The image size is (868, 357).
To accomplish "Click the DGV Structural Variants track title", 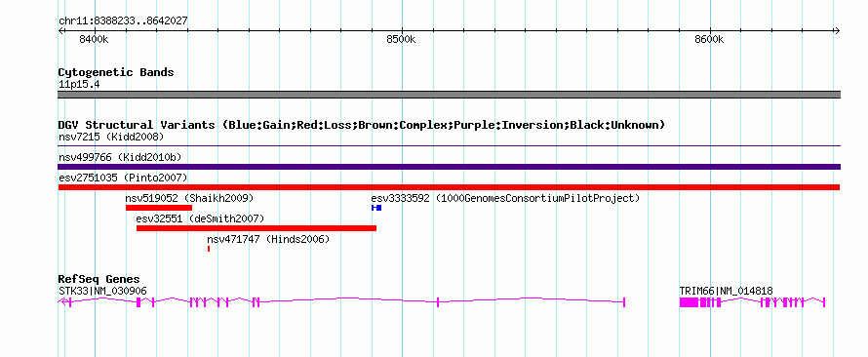I will (x=361, y=125).
